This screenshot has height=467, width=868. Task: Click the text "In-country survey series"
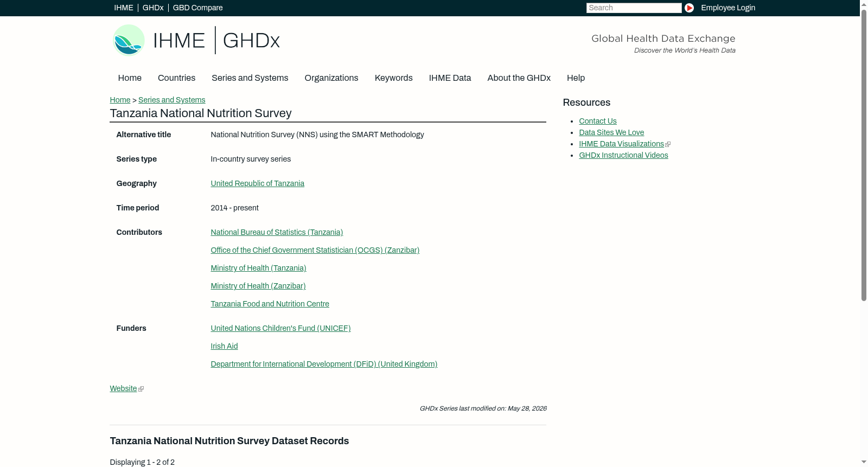(x=251, y=159)
